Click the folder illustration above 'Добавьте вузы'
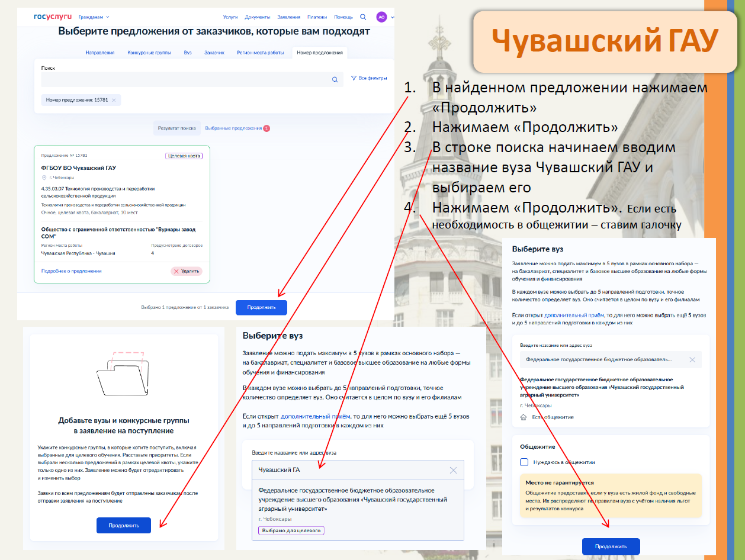 [124, 375]
